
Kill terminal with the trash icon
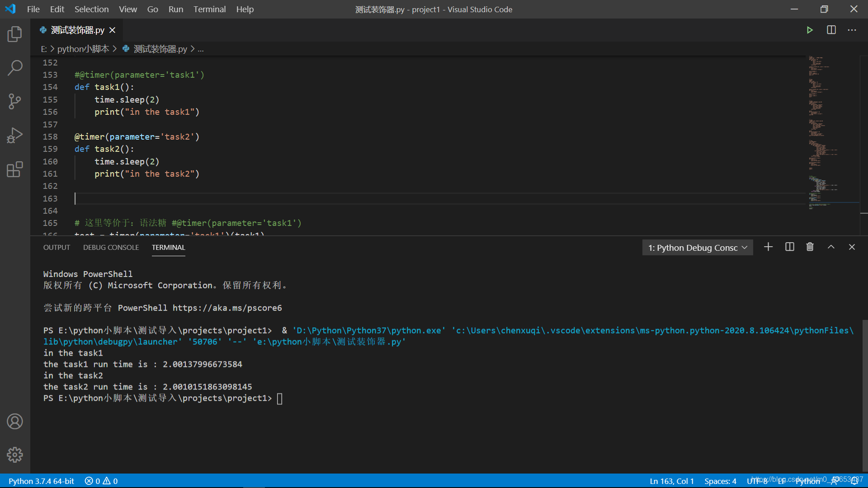pyautogui.click(x=810, y=247)
